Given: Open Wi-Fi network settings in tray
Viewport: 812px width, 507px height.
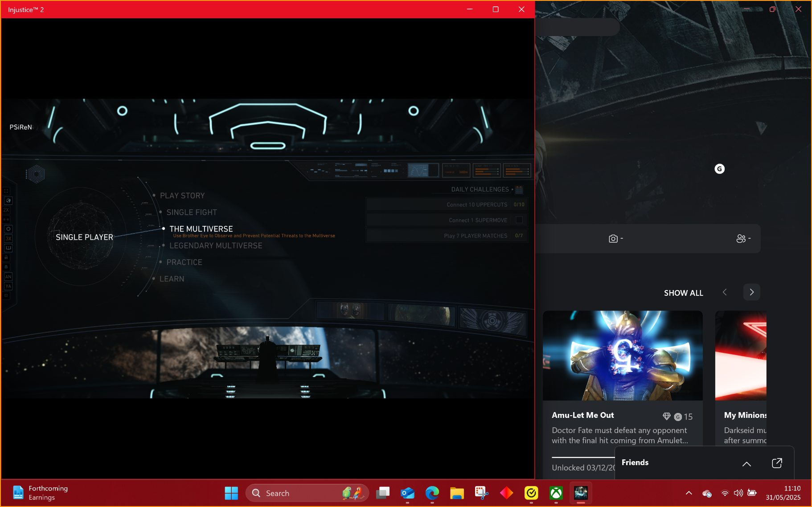Looking at the screenshot, I should (725, 493).
